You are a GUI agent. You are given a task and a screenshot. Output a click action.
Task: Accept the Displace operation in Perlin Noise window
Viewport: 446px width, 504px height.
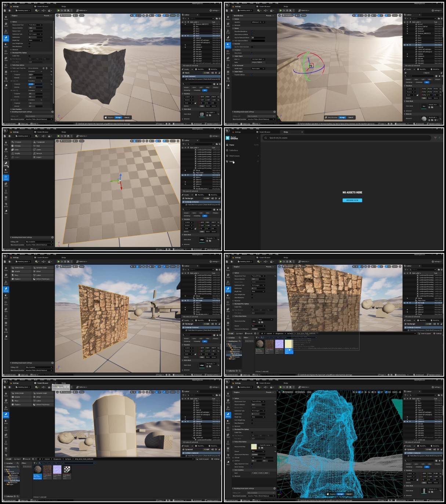point(118,117)
